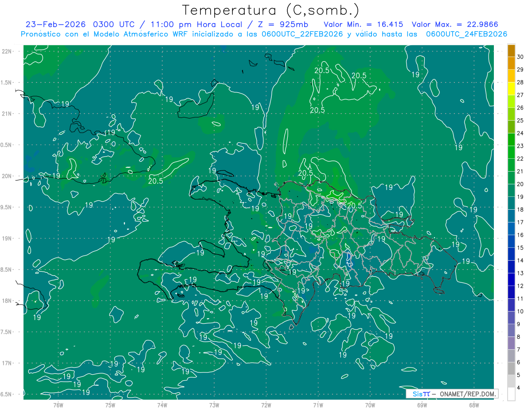532x411 pixels.
Task: Click the 75W longitude axis label
Action: pos(110,405)
